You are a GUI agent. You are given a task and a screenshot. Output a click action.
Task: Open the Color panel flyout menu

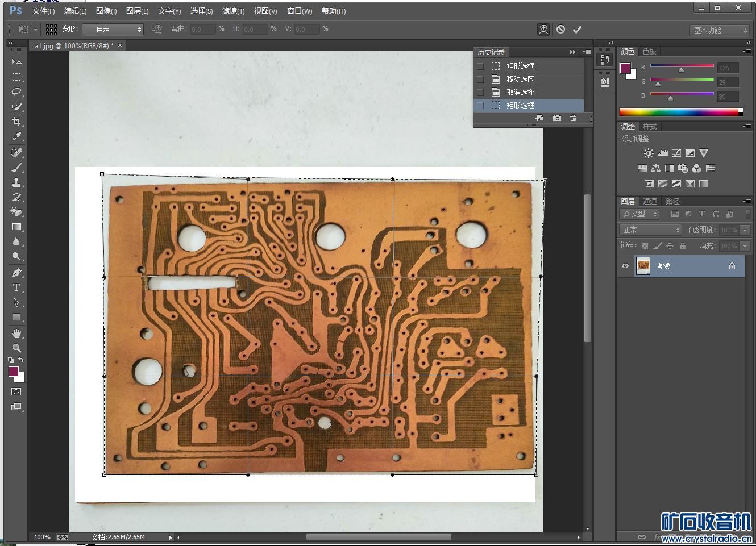pyautogui.click(x=746, y=51)
